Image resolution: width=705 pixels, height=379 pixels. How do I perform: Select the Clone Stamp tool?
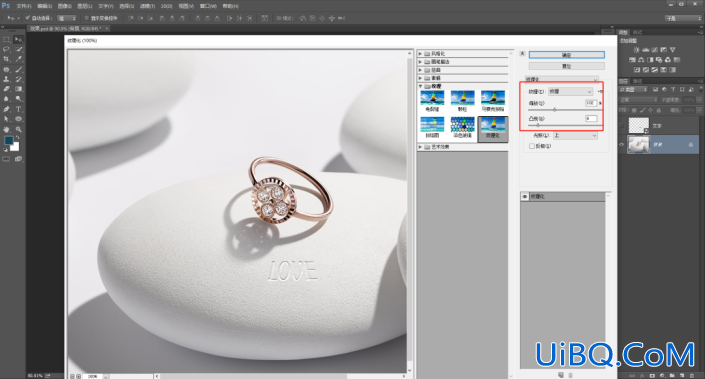(6, 80)
